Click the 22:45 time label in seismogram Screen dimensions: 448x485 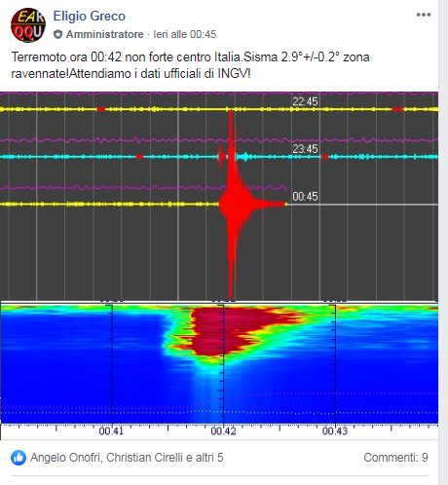(x=305, y=101)
